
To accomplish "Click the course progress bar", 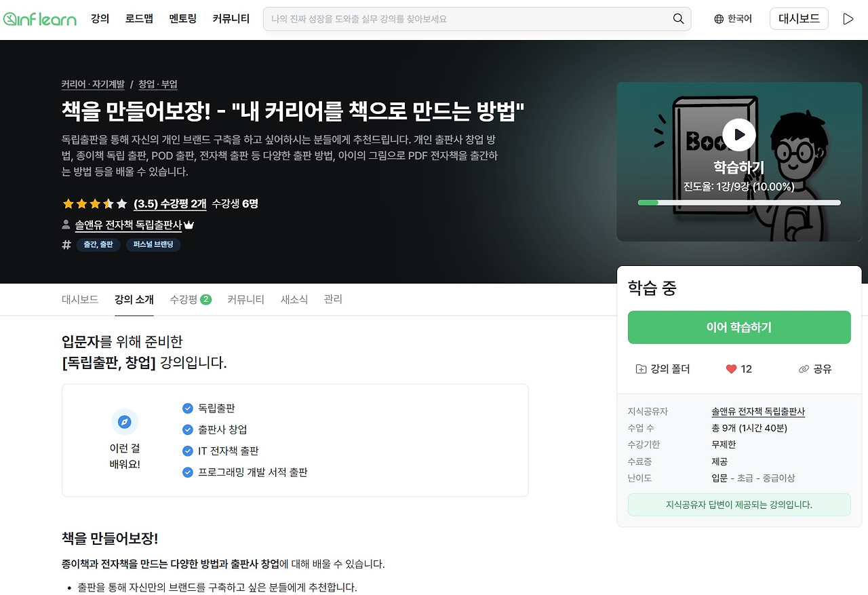I will tap(739, 202).
